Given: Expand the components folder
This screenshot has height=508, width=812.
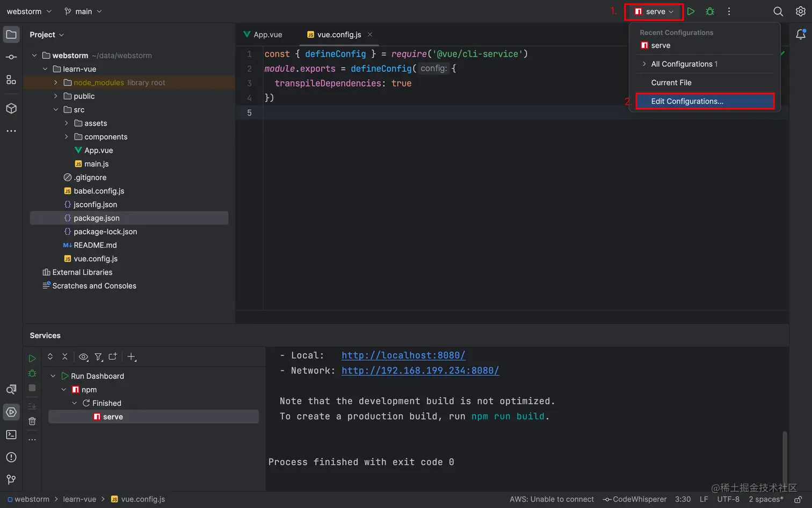Looking at the screenshot, I should coord(66,137).
